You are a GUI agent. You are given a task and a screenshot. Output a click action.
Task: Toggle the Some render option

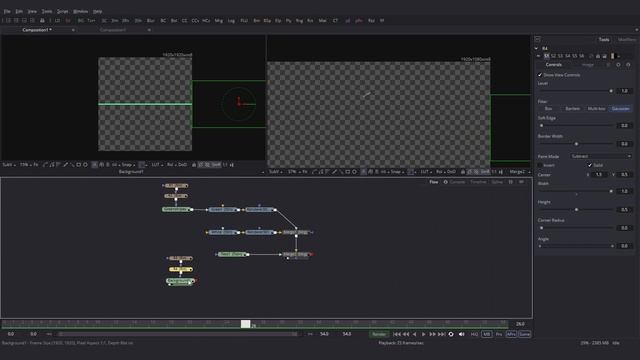pyautogui.click(x=524, y=334)
